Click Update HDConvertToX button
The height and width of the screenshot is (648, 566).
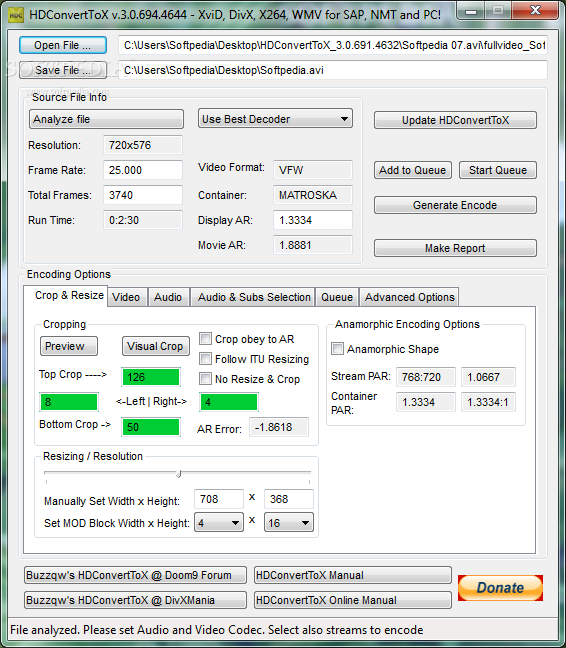pyautogui.click(x=455, y=120)
